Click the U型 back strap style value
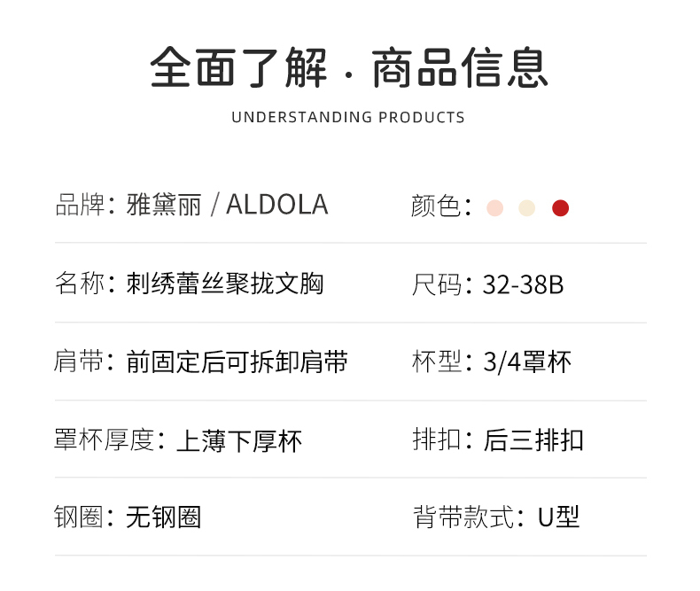700x591 pixels. pos(558,517)
